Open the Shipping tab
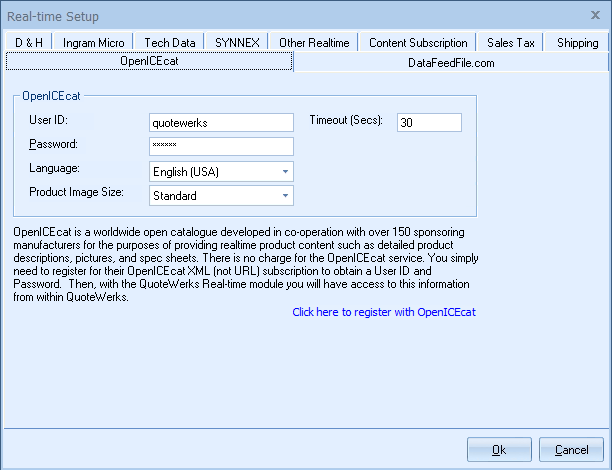This screenshot has height=470, width=612. coord(577,42)
